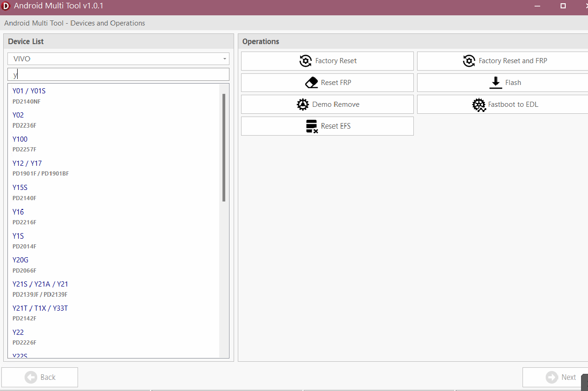Click the Demo Remove gear icon
Viewport: 588px width, 391px height.
302,104
